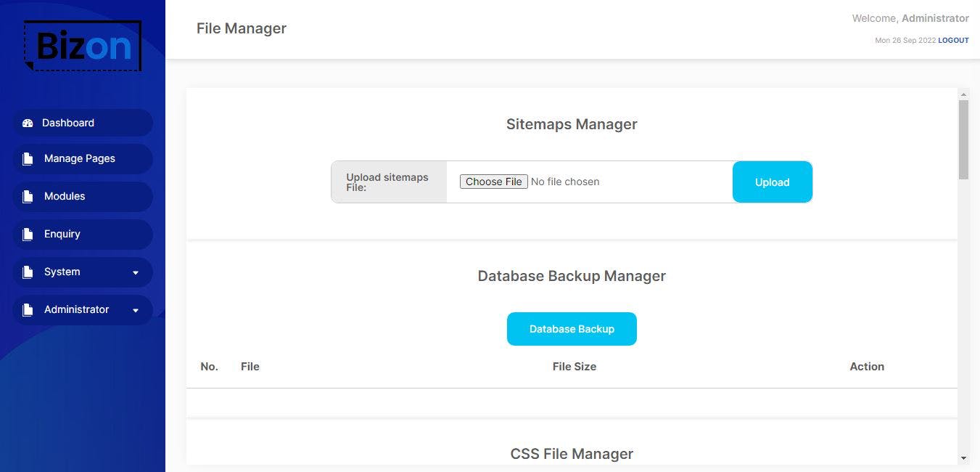Expand the System menu arrow
Image resolution: width=980 pixels, height=472 pixels.
[136, 273]
